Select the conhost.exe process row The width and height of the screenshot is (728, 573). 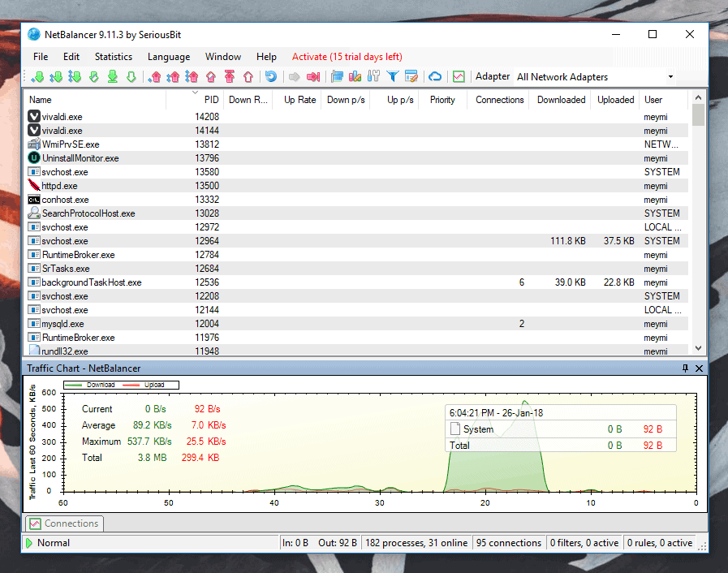[x=356, y=200]
